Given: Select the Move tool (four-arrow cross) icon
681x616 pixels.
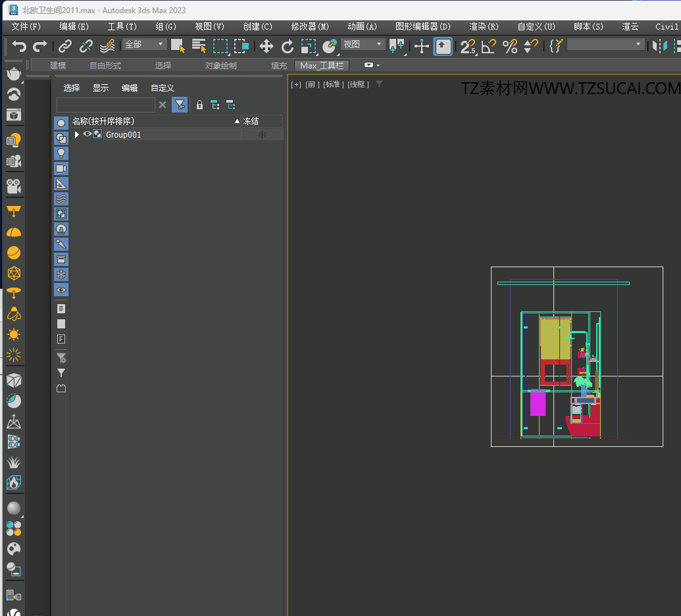Looking at the screenshot, I should (x=266, y=46).
